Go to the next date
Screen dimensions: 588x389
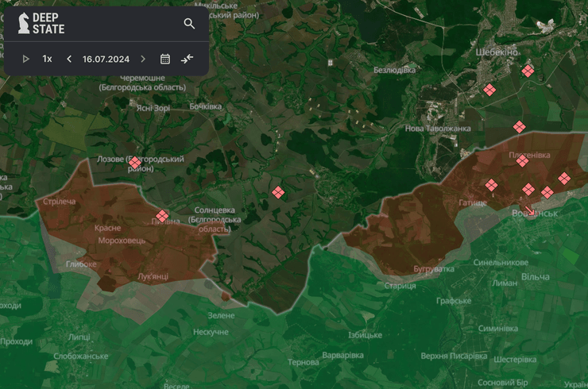pos(143,59)
